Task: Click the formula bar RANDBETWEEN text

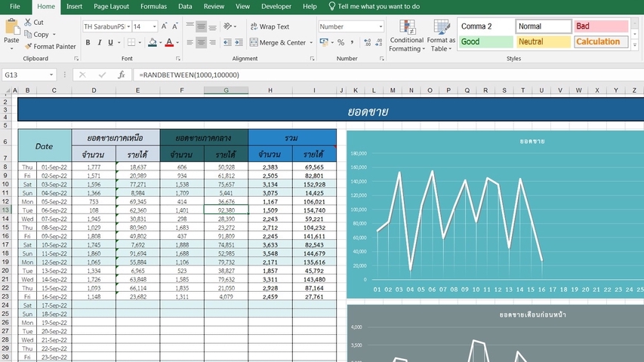Action: pos(190,75)
